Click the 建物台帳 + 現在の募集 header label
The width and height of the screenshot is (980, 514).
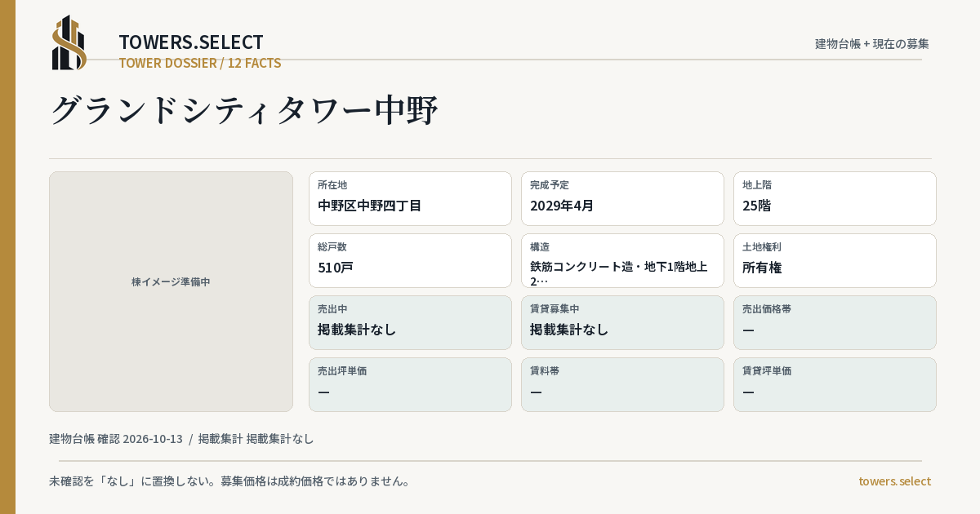point(872,44)
